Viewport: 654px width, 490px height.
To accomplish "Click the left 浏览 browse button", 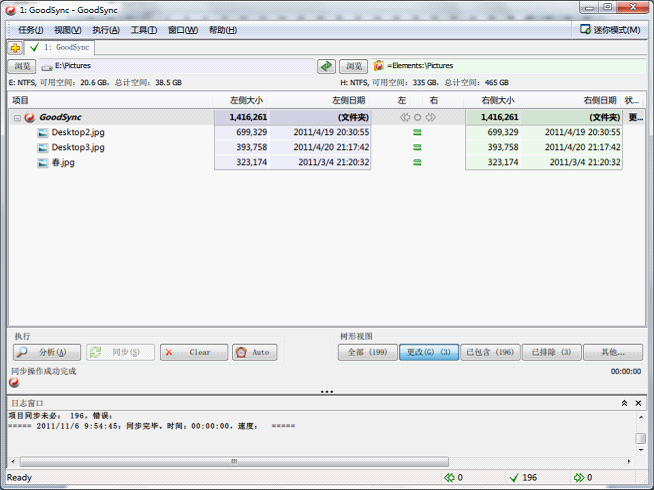I will click(22, 66).
